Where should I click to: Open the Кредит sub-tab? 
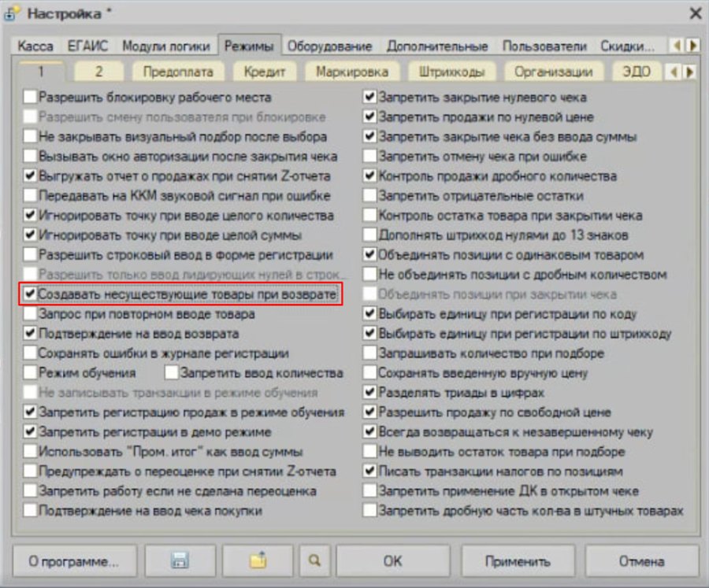point(265,72)
